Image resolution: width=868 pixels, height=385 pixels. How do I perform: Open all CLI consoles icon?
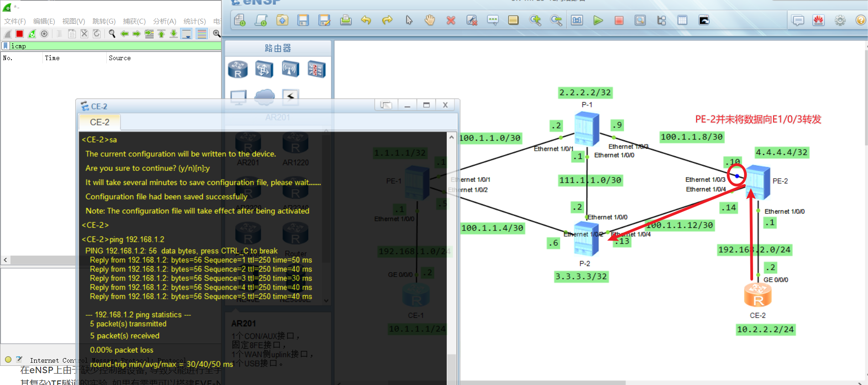tap(704, 20)
